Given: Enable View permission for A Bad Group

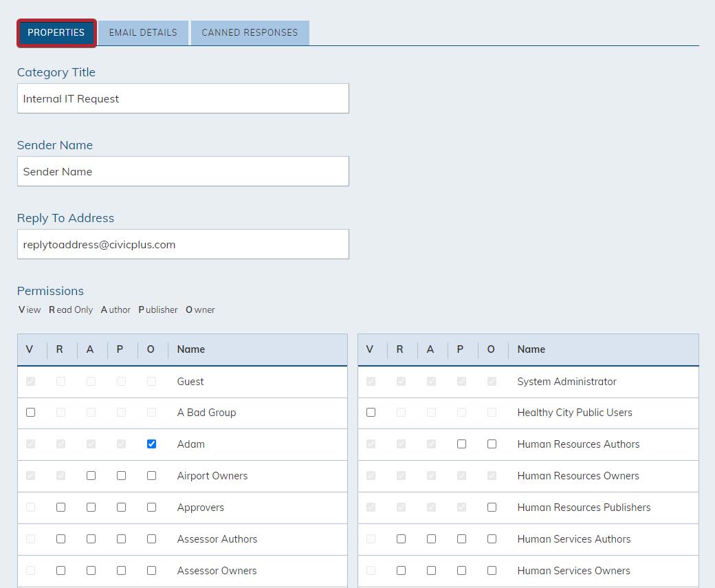Looking at the screenshot, I should pos(30,413).
